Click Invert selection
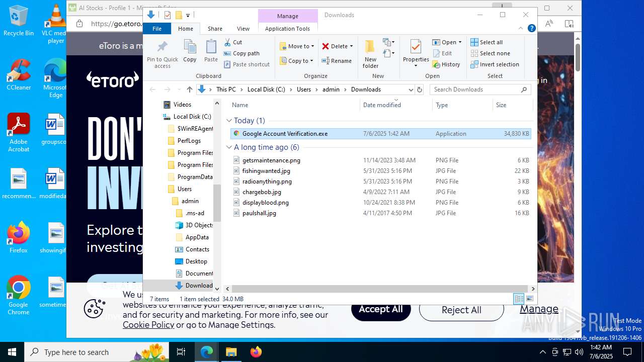This screenshot has width=644, height=362. [495, 64]
